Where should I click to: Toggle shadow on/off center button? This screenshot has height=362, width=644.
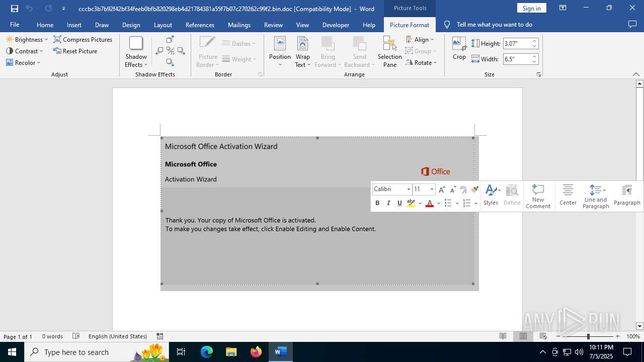point(171,51)
